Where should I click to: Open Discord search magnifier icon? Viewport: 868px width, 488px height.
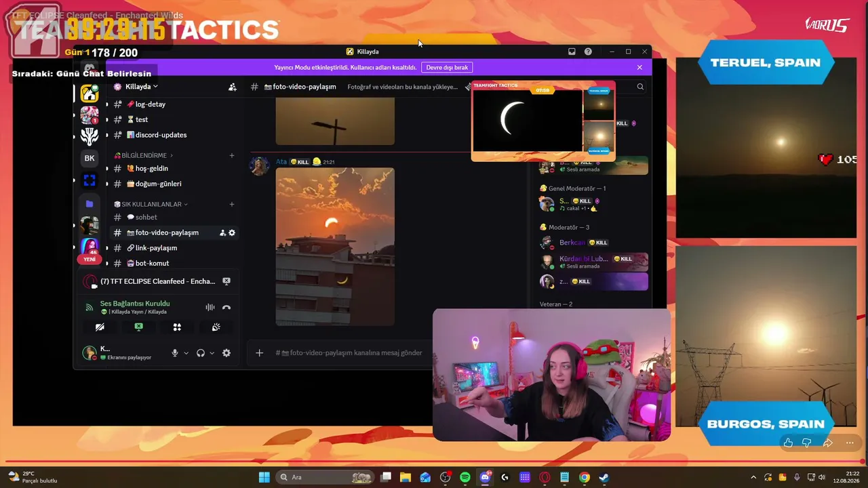click(x=640, y=87)
